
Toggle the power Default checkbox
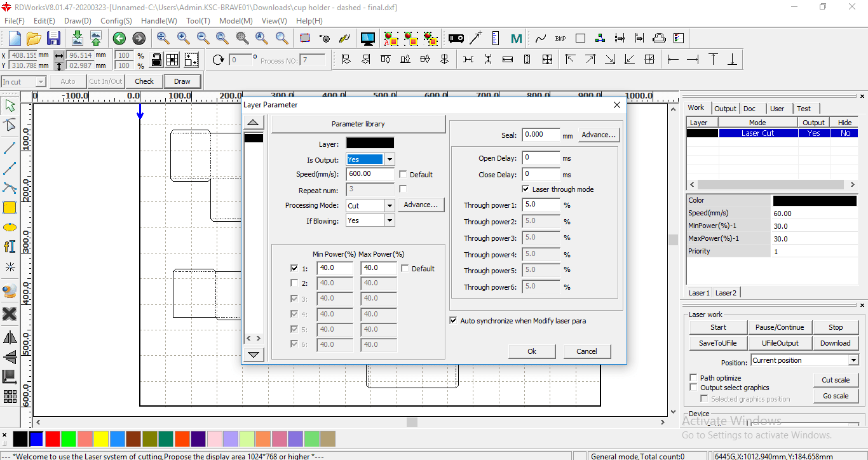pos(405,269)
